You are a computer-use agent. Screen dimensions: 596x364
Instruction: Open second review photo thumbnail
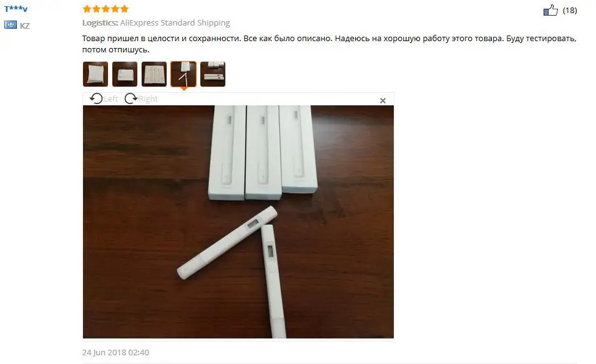(x=125, y=74)
